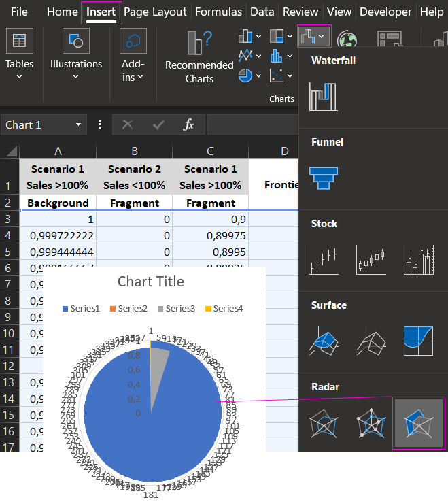Click the Insert Function fx button

[x=189, y=124]
